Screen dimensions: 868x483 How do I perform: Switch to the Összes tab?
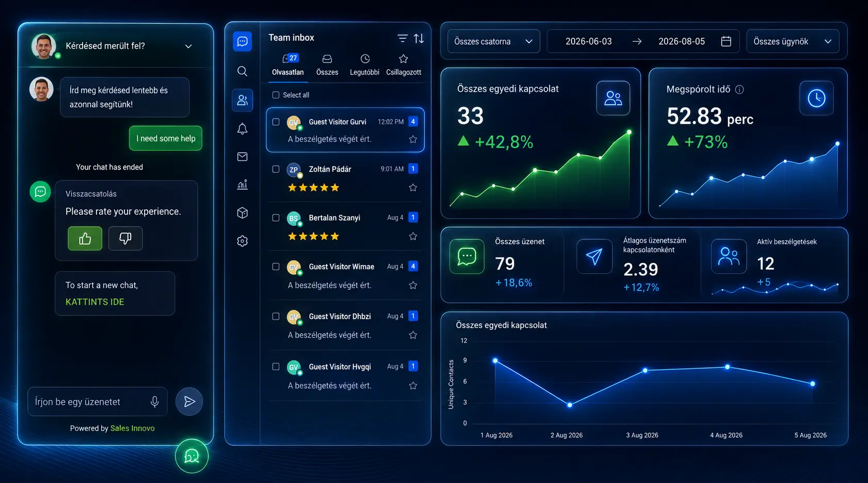click(327, 66)
